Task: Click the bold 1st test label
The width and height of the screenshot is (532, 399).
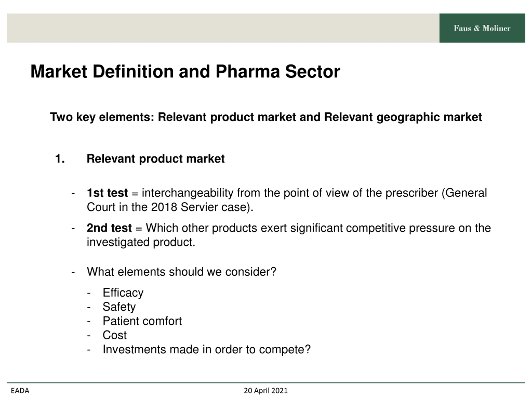Action: click(107, 193)
